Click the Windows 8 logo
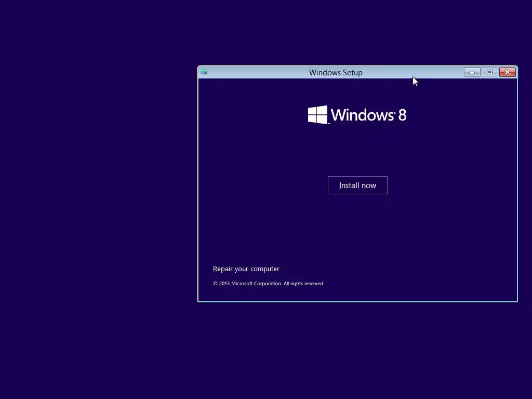Screen dimensions: 532x399 click(357, 115)
